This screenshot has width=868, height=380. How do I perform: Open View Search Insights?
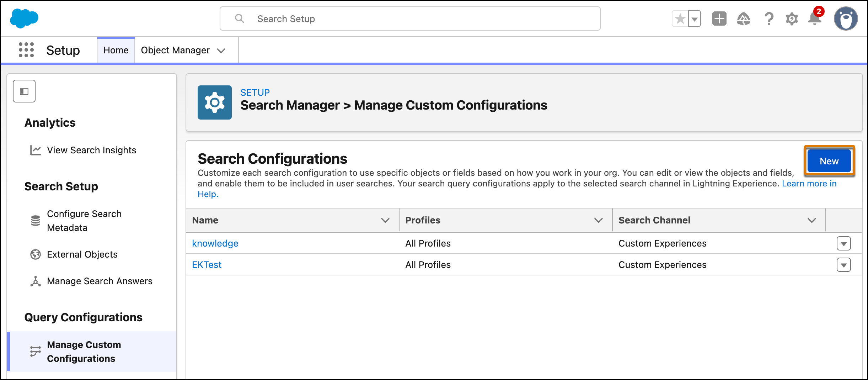click(x=92, y=150)
